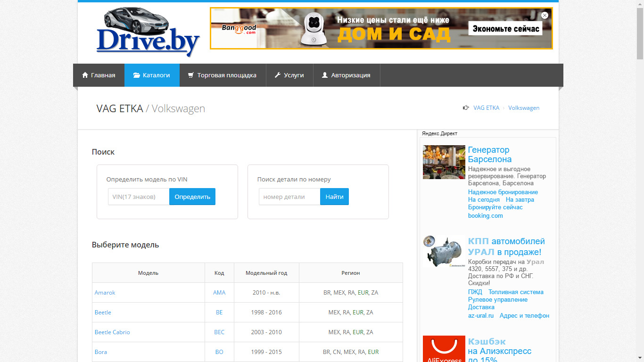Click the BE model code link

tap(219, 313)
